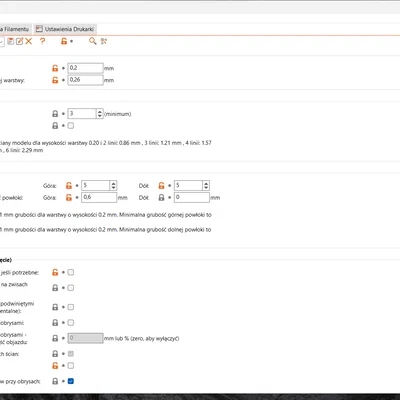Click the toolbar orange unlocked padlock icon

coord(64,41)
